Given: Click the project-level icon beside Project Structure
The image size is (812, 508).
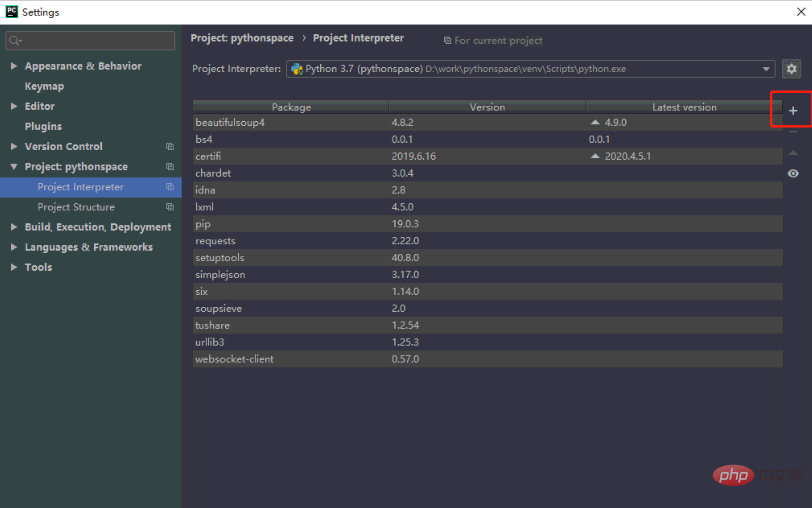Looking at the screenshot, I should (x=170, y=207).
